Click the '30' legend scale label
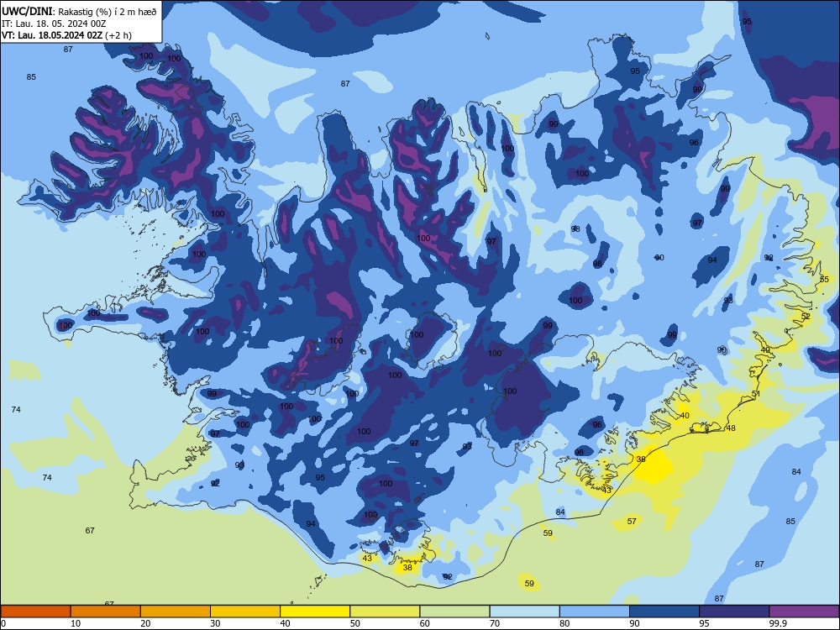 click(x=215, y=623)
